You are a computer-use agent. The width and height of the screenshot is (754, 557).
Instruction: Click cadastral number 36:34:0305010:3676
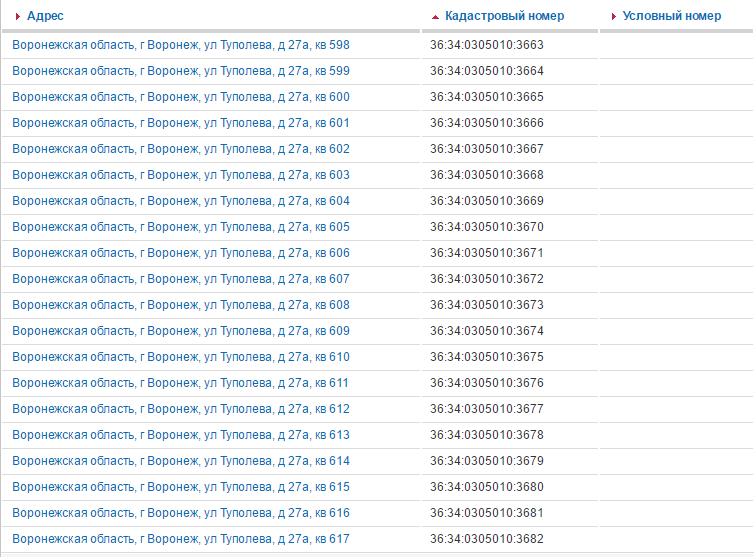[x=487, y=383]
